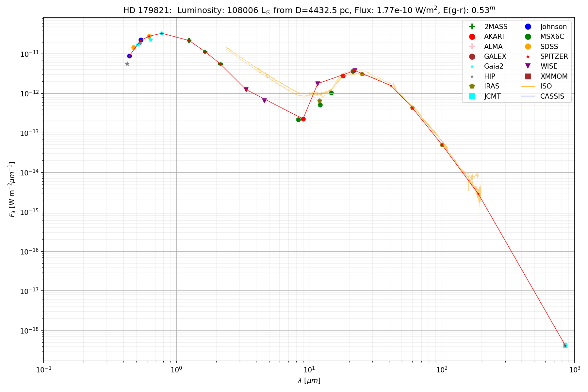The height and width of the screenshot is (392, 588).
Task: Select the HD 179821 plot title
Action: [309, 10]
